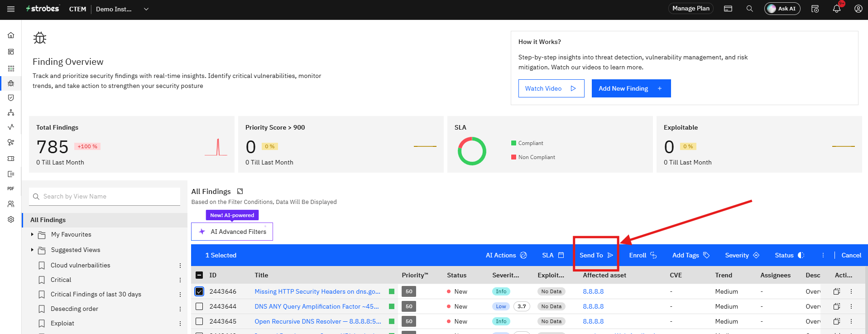The width and height of the screenshot is (868, 334).
Task: Open the PDF reports icon in sidebar
Action: pos(11,189)
